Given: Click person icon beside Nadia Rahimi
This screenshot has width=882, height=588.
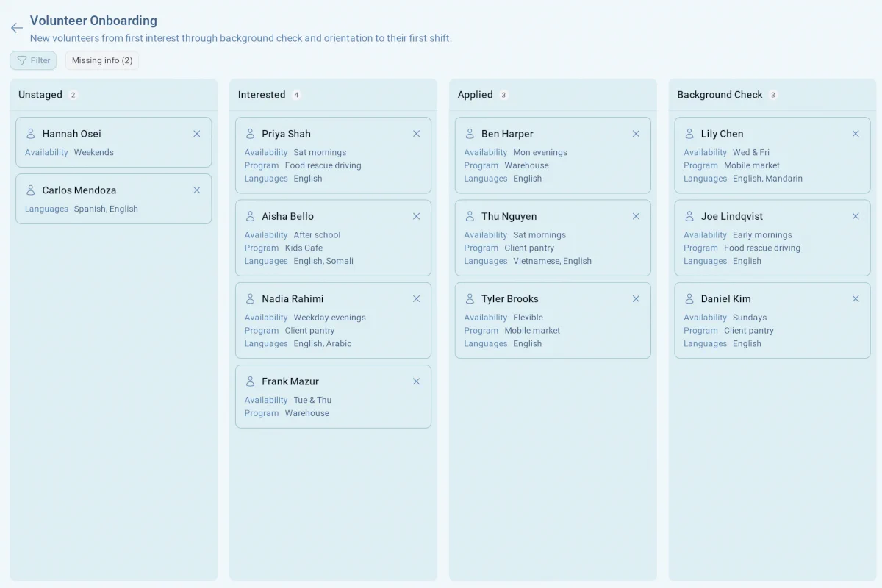Looking at the screenshot, I should pos(251,299).
